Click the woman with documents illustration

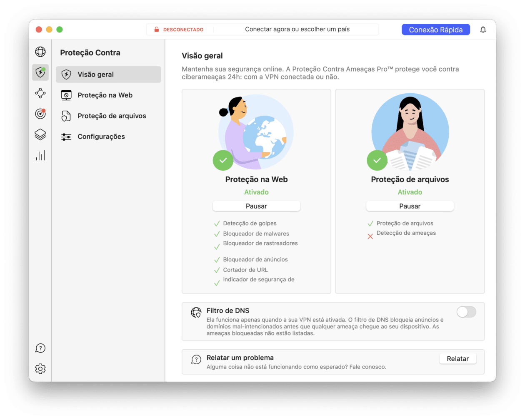[410, 132]
